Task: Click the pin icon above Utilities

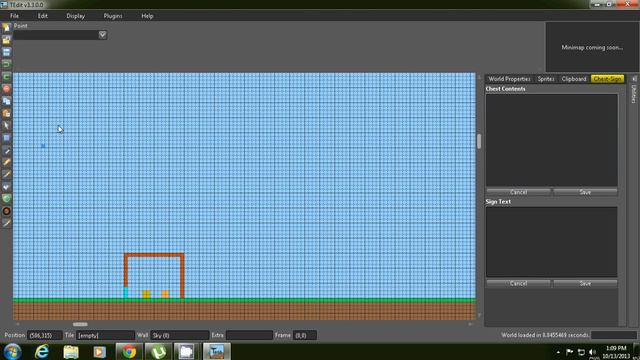Action: click(x=634, y=78)
